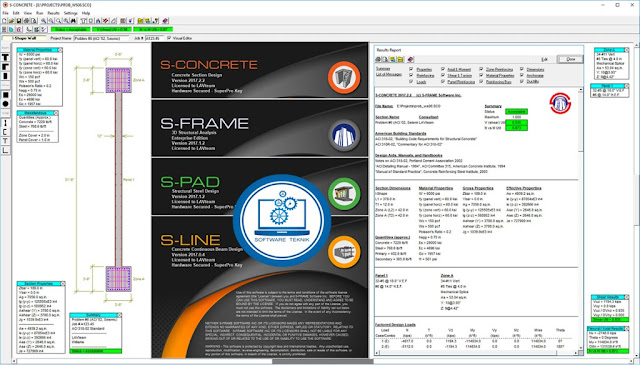Select the solid square column tool

tap(5, 95)
